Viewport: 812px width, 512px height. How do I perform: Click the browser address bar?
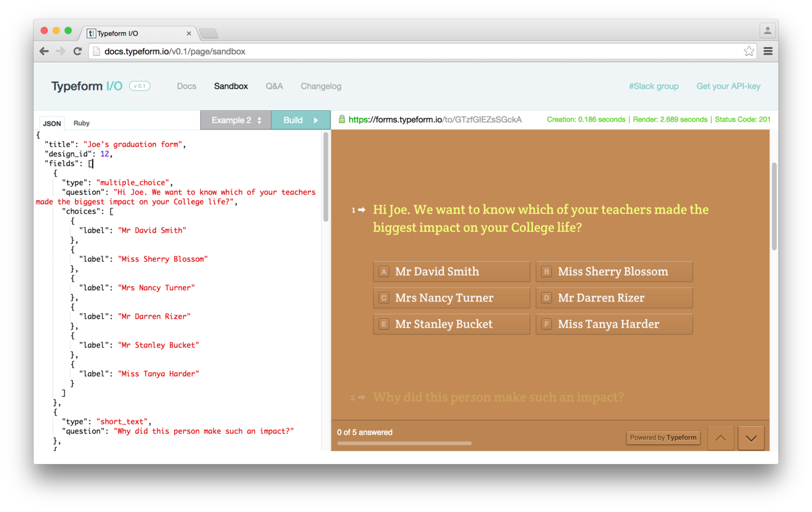point(421,51)
